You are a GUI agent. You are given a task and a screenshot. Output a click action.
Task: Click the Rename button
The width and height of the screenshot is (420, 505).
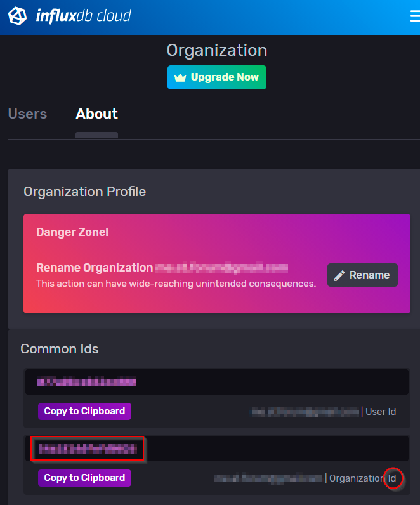362,275
